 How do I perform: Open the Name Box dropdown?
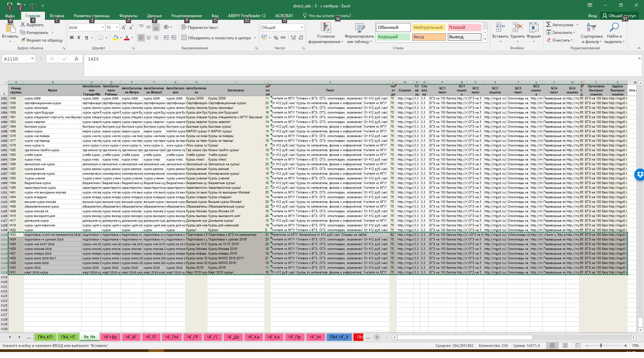(32, 59)
